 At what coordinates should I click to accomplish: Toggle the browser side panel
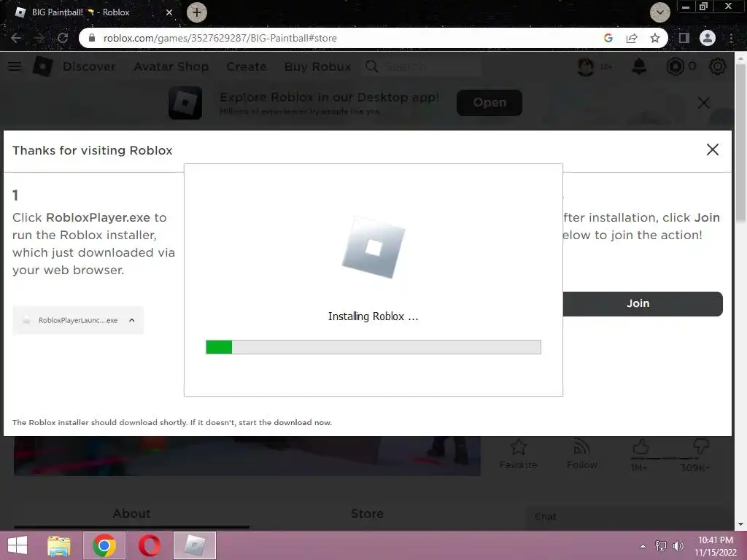pos(684,38)
